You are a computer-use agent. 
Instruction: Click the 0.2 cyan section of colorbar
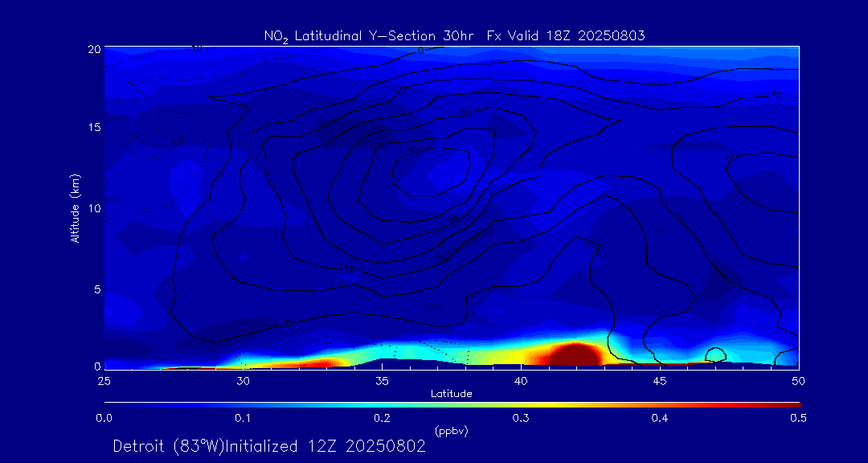tap(382, 405)
